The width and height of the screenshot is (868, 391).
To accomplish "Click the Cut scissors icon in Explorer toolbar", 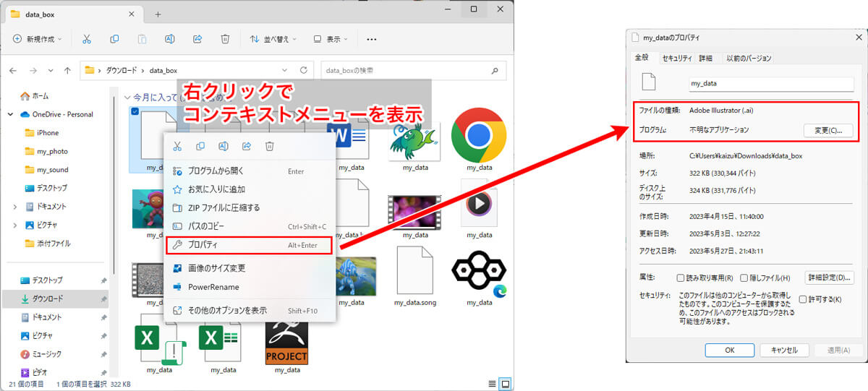I will point(87,39).
